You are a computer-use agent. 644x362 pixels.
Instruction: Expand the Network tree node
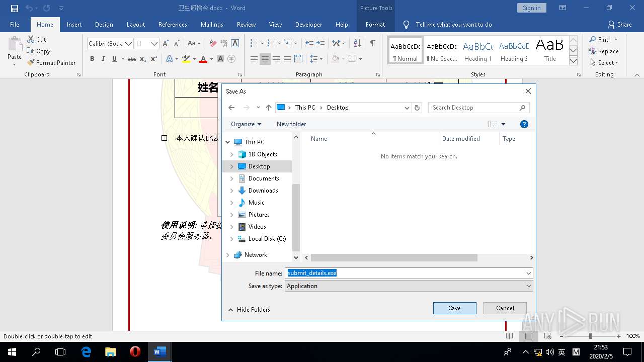[228, 255]
